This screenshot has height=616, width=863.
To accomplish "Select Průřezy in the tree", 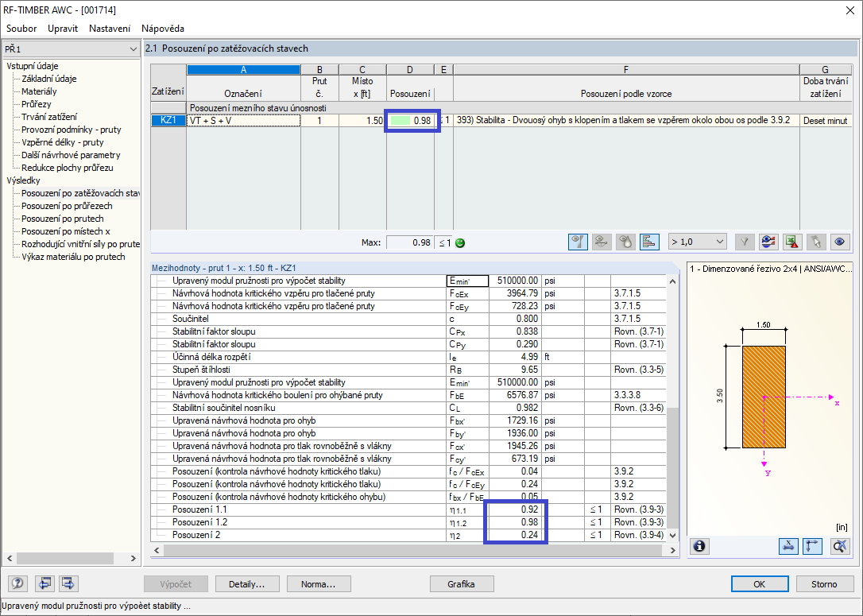I will 37,104.
